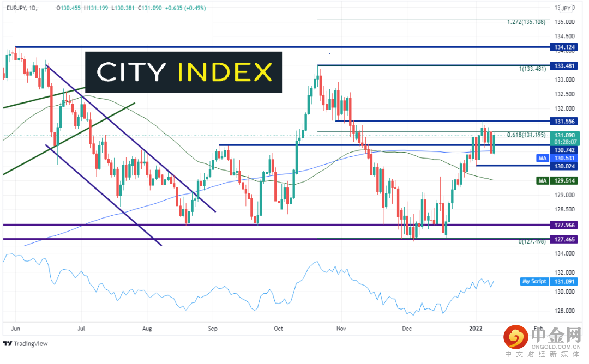Click the 133.481 price level label
The width and height of the screenshot is (589, 364).
[x=564, y=66]
